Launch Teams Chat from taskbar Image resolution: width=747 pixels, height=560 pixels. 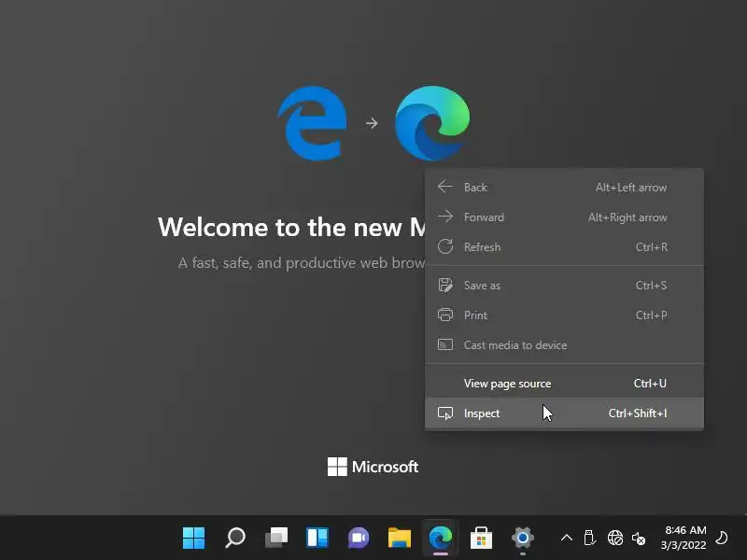(x=359, y=539)
